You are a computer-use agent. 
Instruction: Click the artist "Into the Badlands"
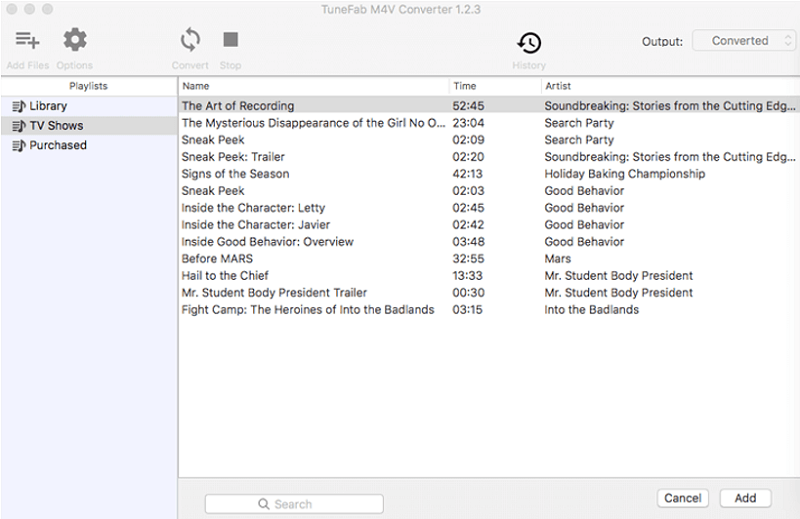pyautogui.click(x=591, y=309)
